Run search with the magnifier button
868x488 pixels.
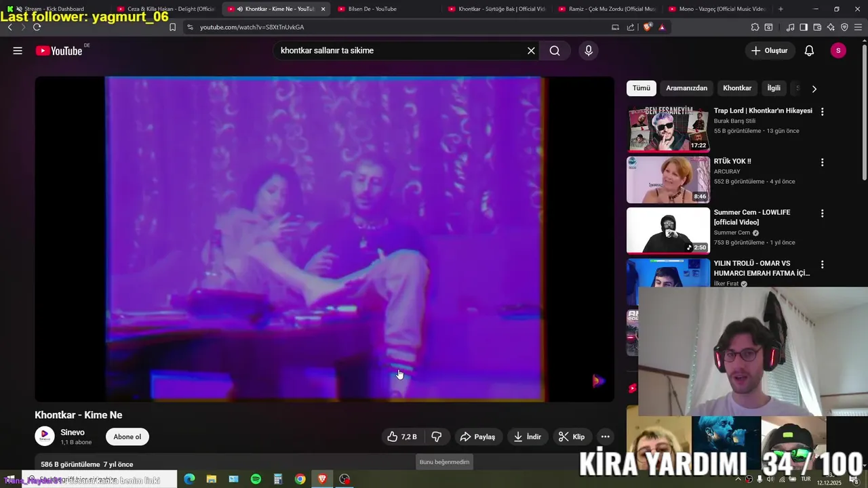[555, 51]
